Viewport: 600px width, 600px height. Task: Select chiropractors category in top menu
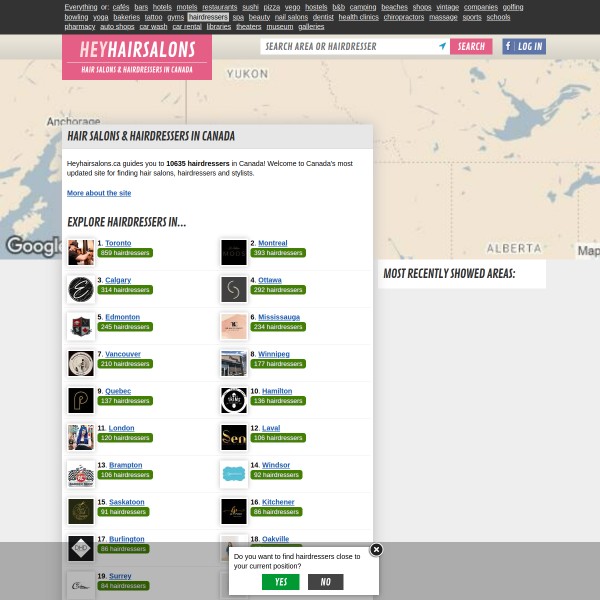pyautogui.click(x=404, y=17)
